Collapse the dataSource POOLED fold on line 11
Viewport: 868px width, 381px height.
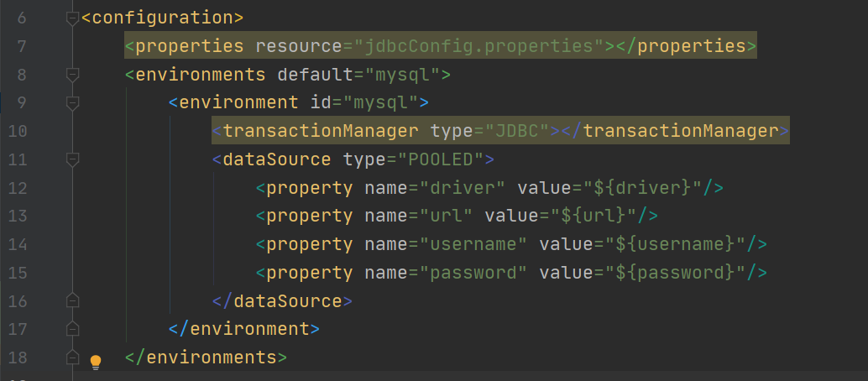[72, 160]
